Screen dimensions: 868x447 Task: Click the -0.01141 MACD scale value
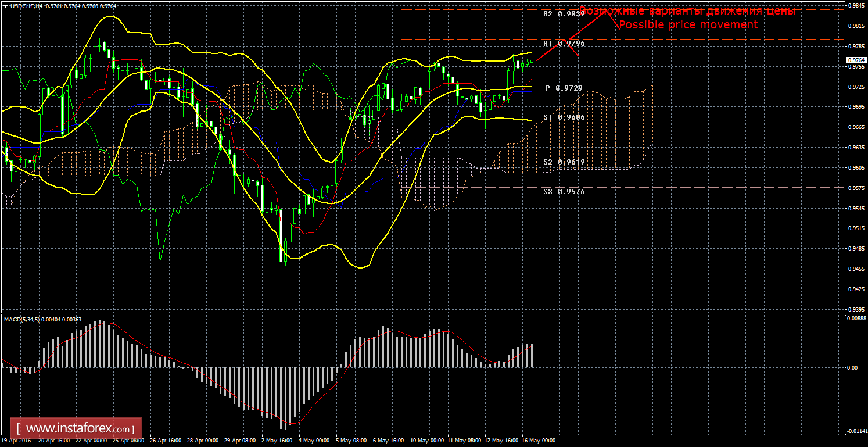(855, 431)
